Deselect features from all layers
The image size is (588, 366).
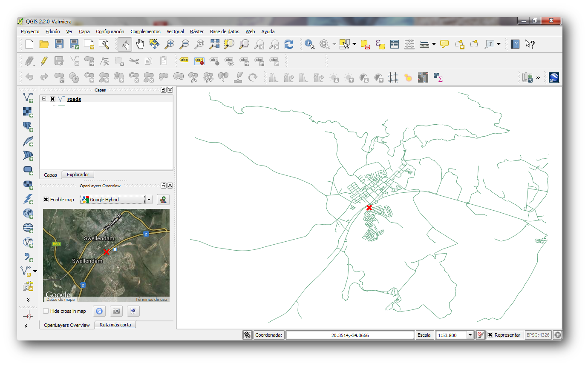tap(365, 44)
